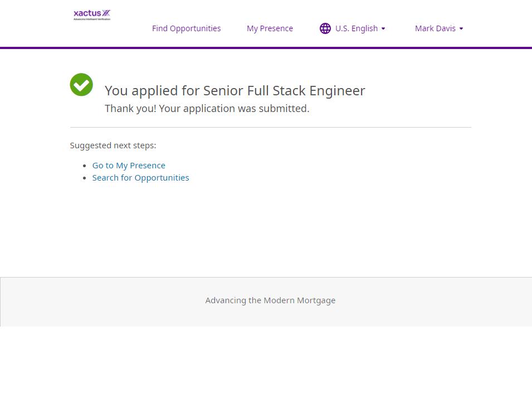The height and width of the screenshot is (413, 532).
Task: Click the caret arrow beside Mark Davis
Action: (x=461, y=28)
